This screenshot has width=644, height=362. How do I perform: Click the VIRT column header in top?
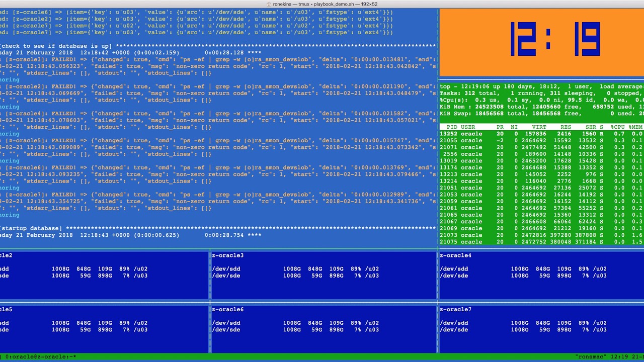pyautogui.click(x=539, y=127)
